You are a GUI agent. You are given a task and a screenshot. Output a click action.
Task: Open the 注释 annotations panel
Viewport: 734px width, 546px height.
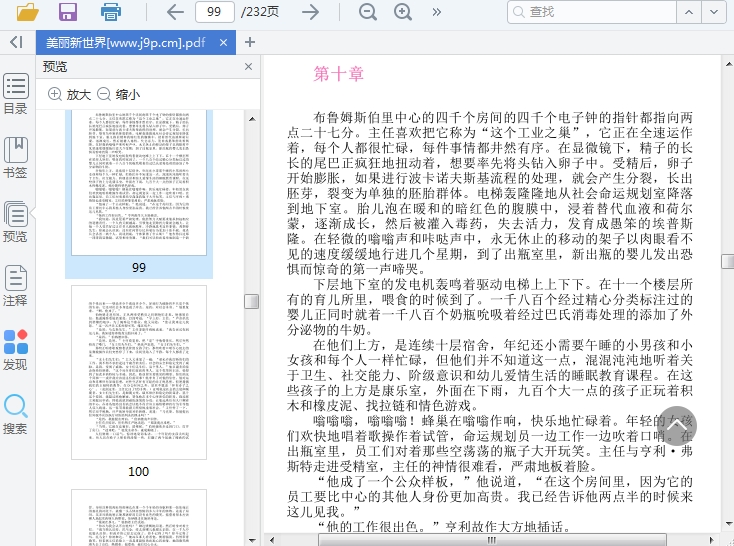tap(15, 286)
